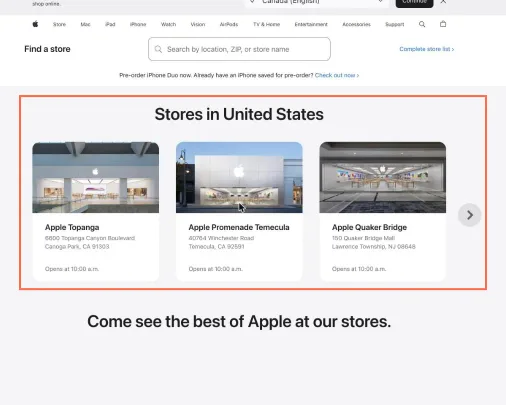
Task: Focus the store location search field
Action: coord(239,49)
